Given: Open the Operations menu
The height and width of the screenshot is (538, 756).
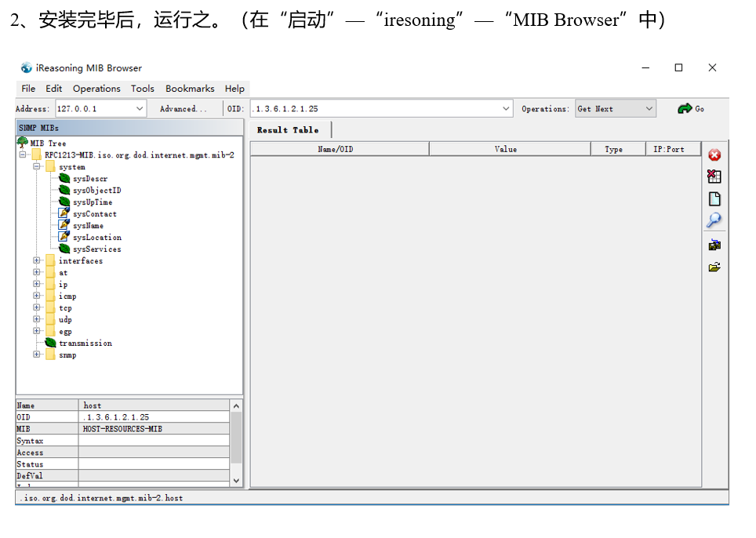Looking at the screenshot, I should click(96, 89).
